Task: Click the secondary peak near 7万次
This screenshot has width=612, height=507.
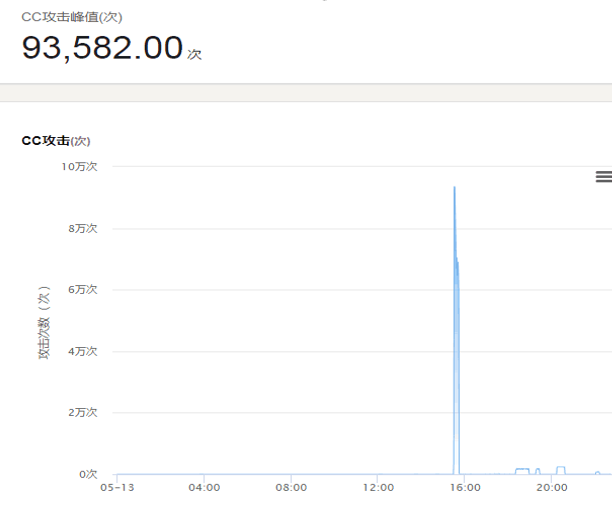Action: point(457,260)
